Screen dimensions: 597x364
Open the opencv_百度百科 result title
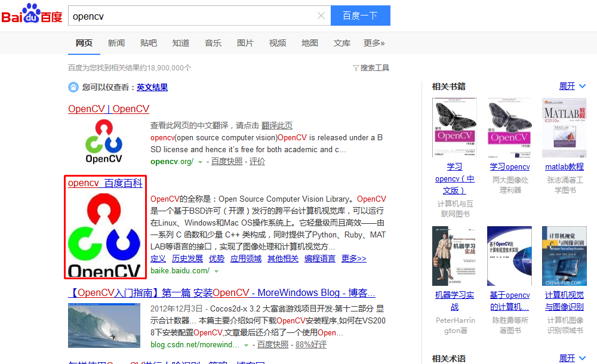[106, 183]
